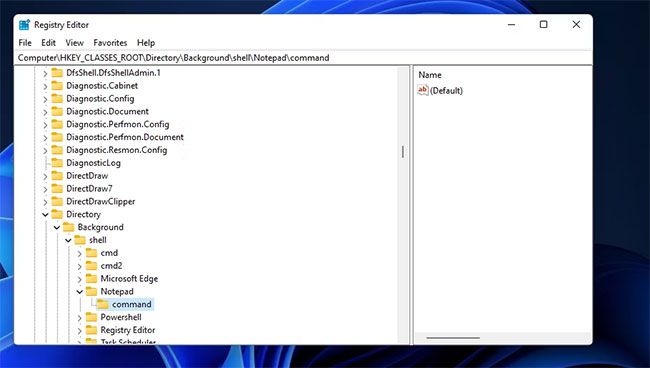Select the Notepad folder icon
The image size is (650, 368).
tap(91, 291)
